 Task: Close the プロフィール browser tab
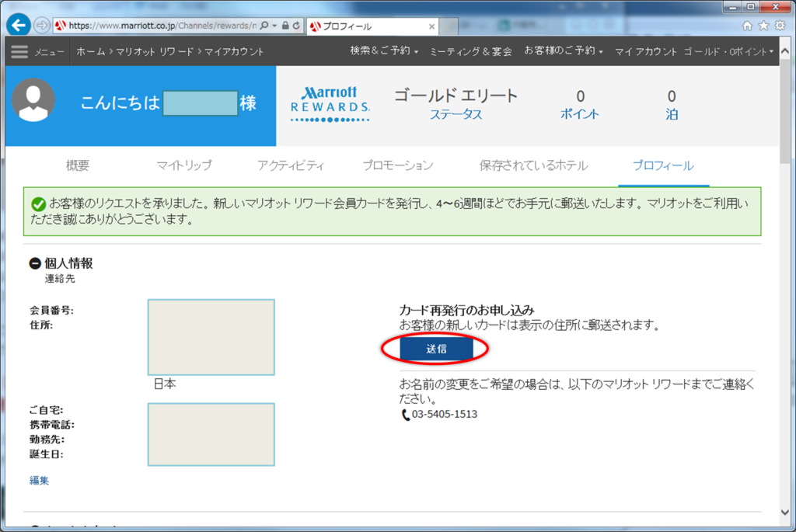[x=431, y=26]
